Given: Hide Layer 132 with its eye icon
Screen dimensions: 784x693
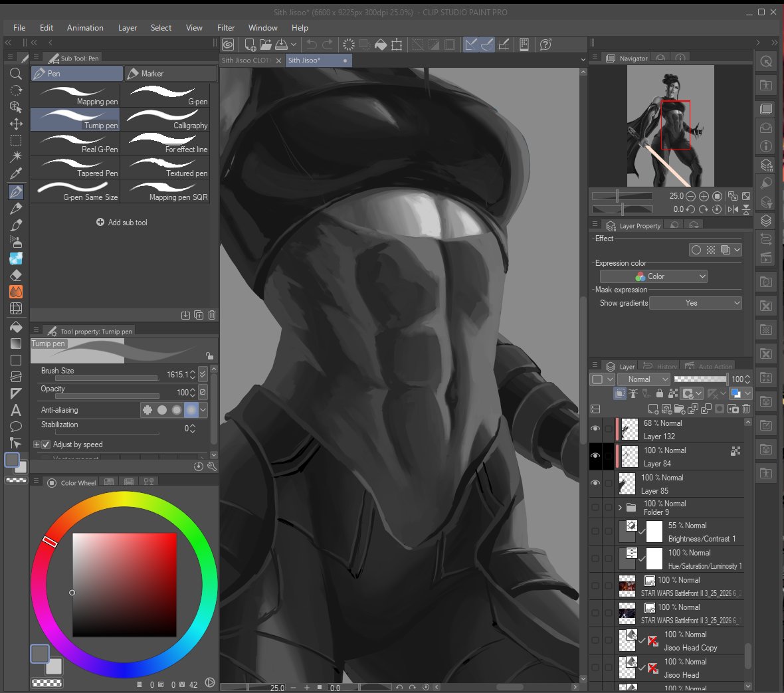Looking at the screenshot, I should point(595,429).
